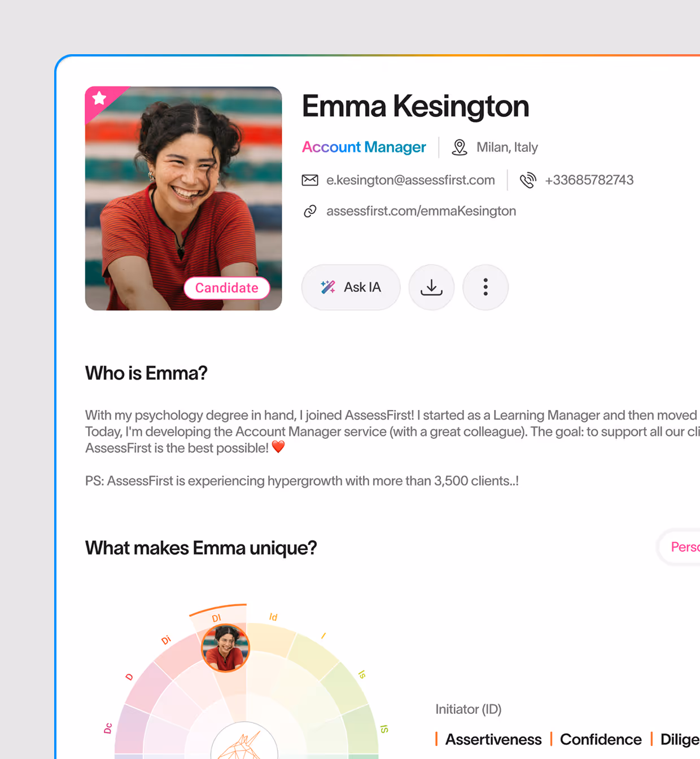Click Emma's round avatar on the wheel
Image resolution: width=700 pixels, height=759 pixels.
(225, 648)
